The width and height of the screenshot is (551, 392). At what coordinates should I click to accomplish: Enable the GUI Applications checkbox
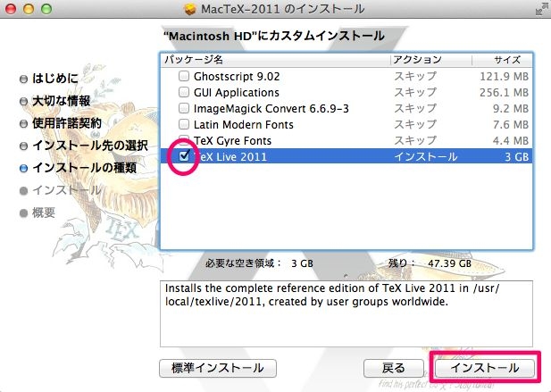(x=184, y=92)
